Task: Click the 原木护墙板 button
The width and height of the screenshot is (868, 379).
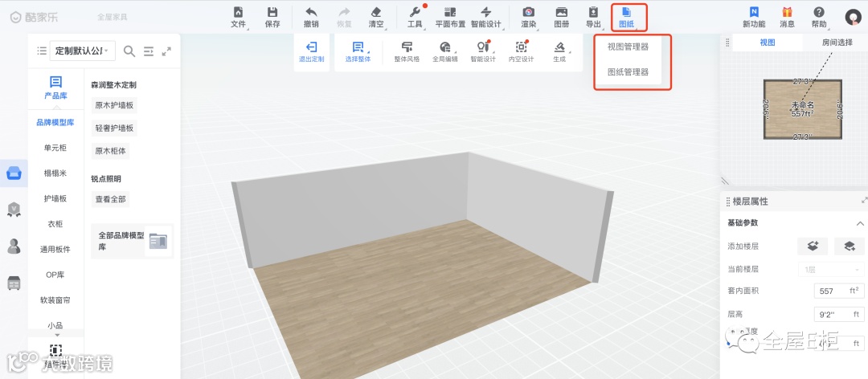Action: coord(114,105)
